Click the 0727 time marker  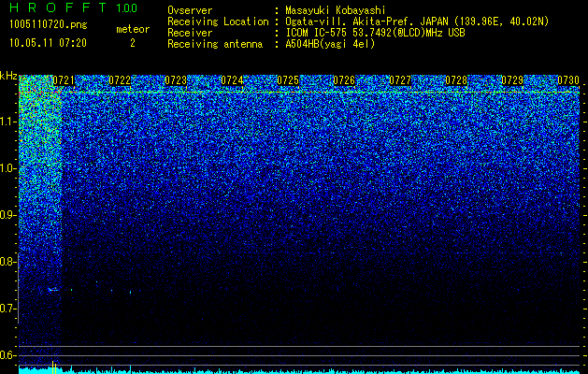(x=400, y=80)
